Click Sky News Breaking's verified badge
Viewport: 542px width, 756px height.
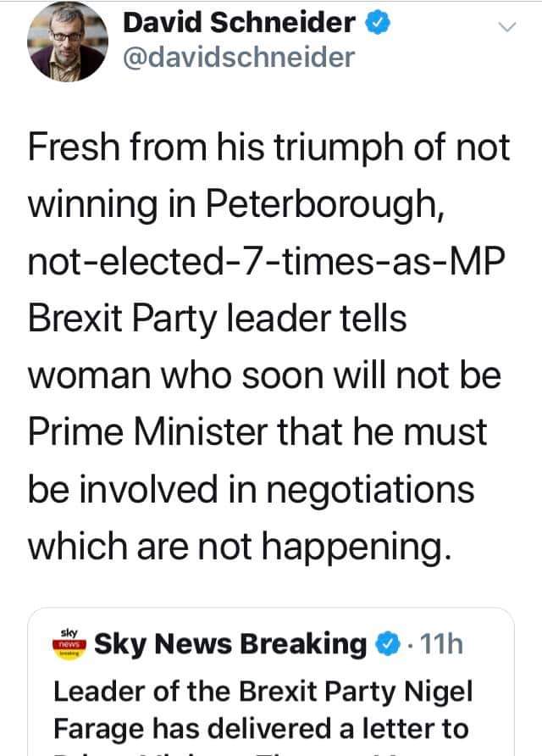tap(386, 645)
